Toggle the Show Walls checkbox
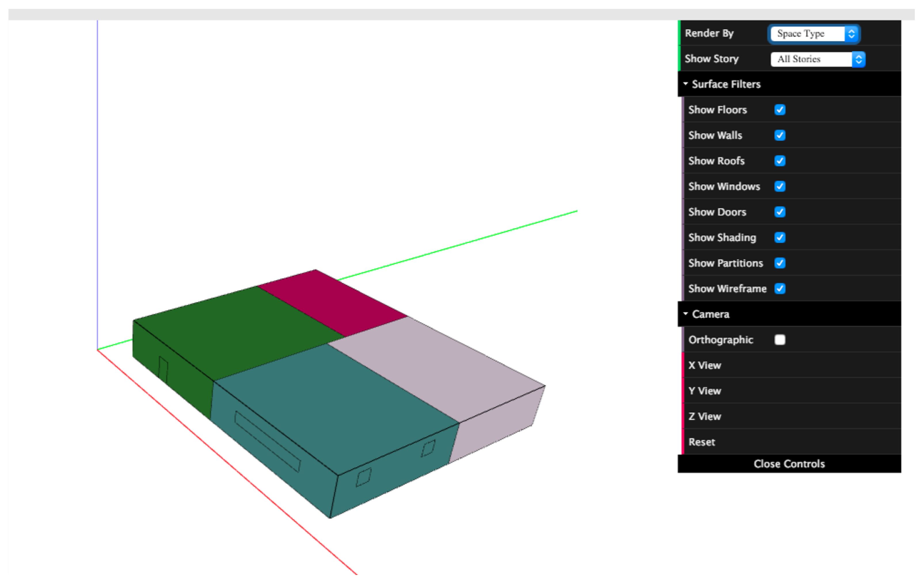 point(780,136)
